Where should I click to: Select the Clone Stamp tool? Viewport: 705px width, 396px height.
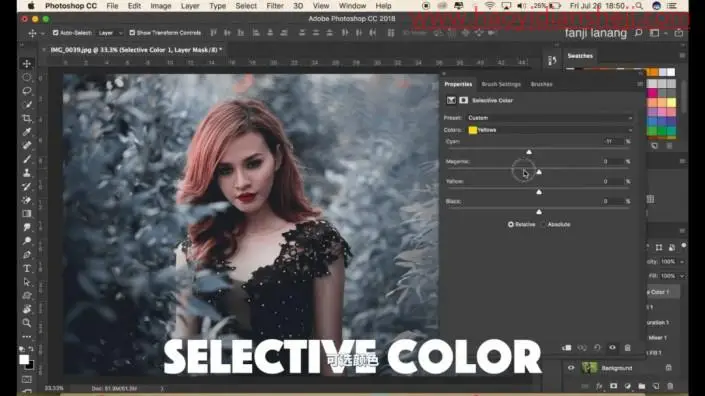[27, 173]
